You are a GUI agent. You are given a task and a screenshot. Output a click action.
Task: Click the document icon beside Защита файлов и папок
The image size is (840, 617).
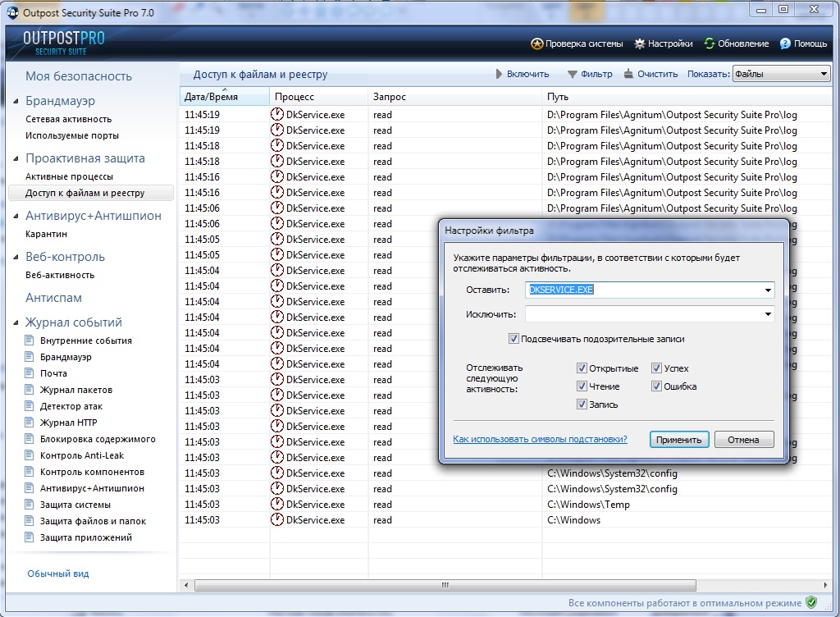(30, 520)
